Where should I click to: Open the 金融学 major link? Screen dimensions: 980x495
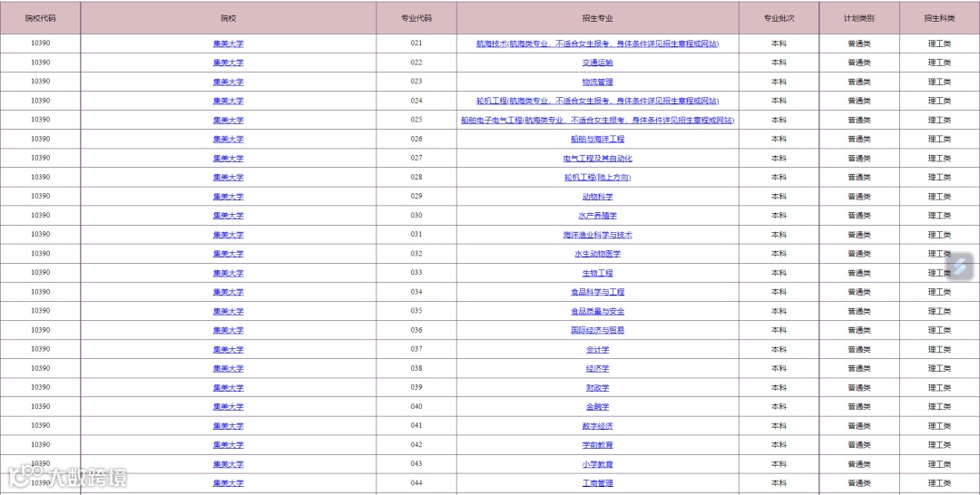(x=597, y=406)
